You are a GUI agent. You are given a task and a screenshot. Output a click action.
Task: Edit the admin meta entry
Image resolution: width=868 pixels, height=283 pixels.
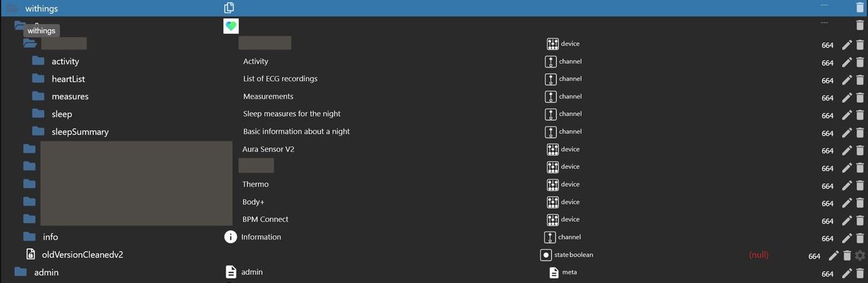click(x=847, y=274)
